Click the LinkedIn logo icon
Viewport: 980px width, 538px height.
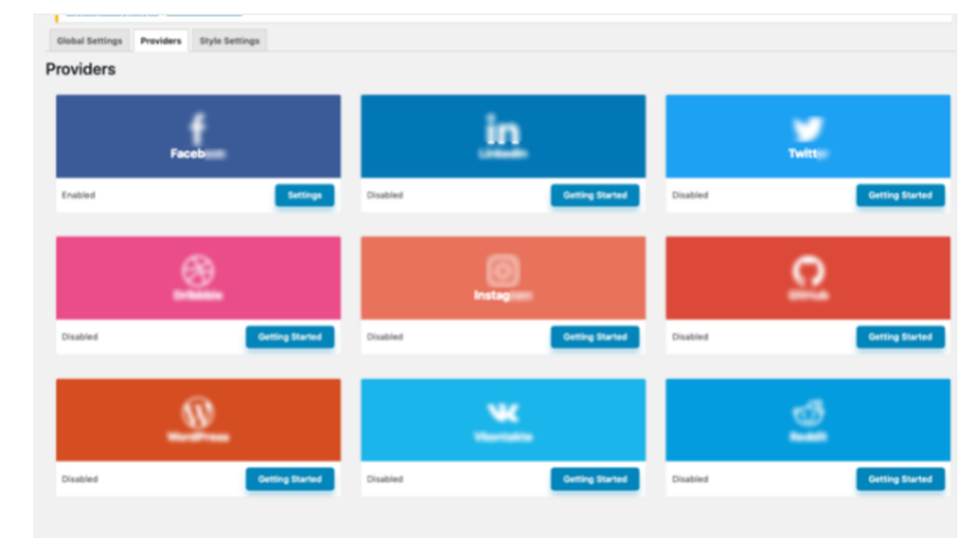503,129
